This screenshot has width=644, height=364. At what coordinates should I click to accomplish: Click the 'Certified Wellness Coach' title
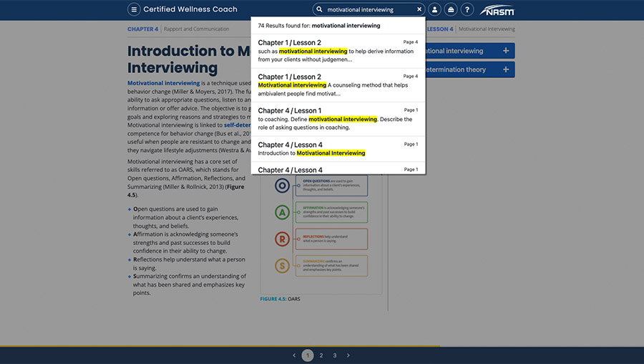click(x=190, y=9)
